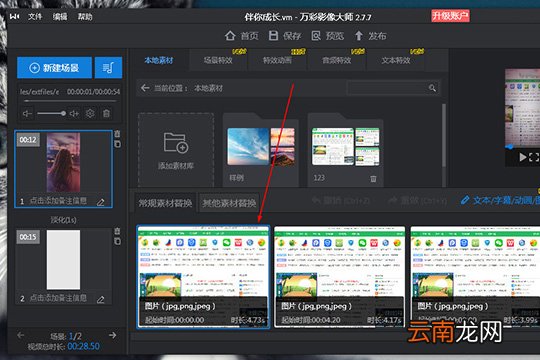The image size is (540, 360).
Task: Adjust the audio volume slider
Action: coord(52,113)
